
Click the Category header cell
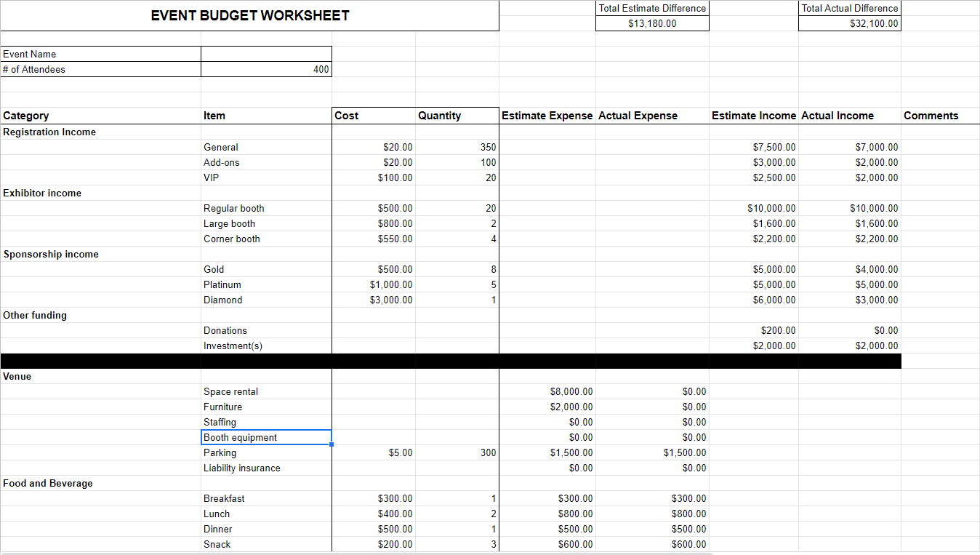pos(100,115)
